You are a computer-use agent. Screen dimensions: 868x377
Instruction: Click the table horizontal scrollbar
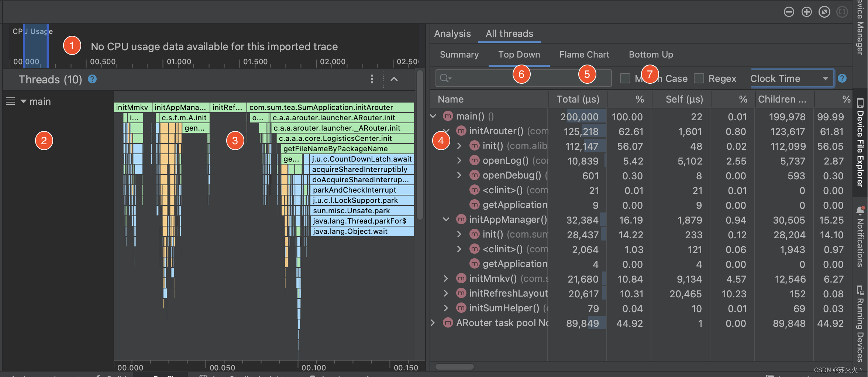[455, 366]
